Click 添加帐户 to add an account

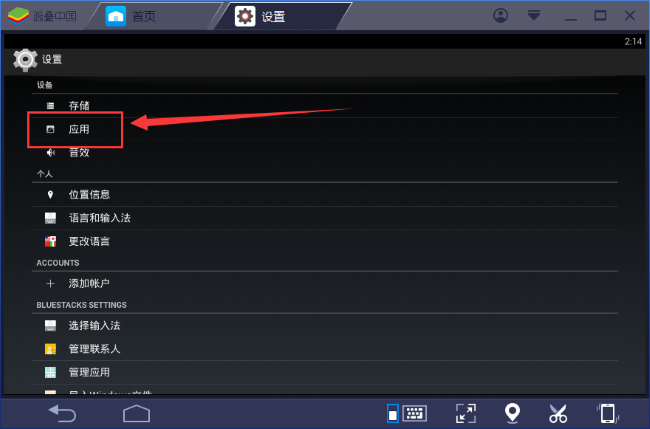[x=325, y=284]
